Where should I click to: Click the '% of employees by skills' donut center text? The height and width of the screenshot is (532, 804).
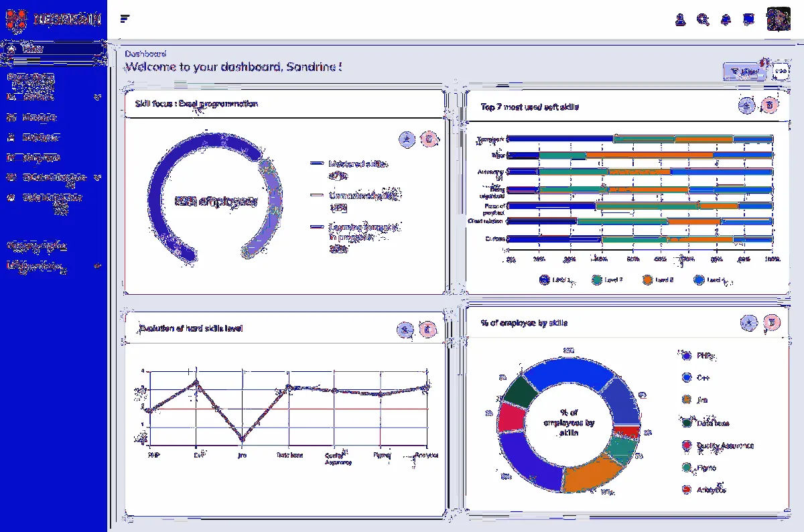coord(569,423)
